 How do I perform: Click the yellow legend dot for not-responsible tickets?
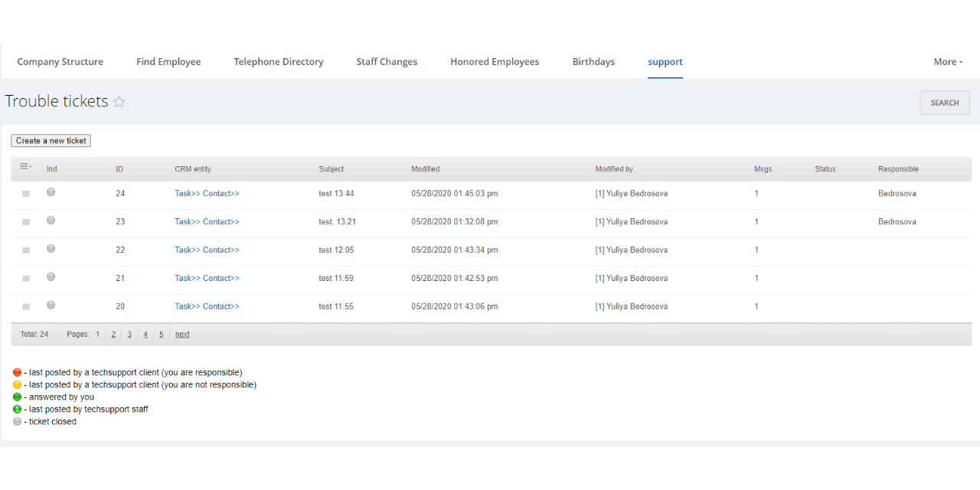click(17, 384)
